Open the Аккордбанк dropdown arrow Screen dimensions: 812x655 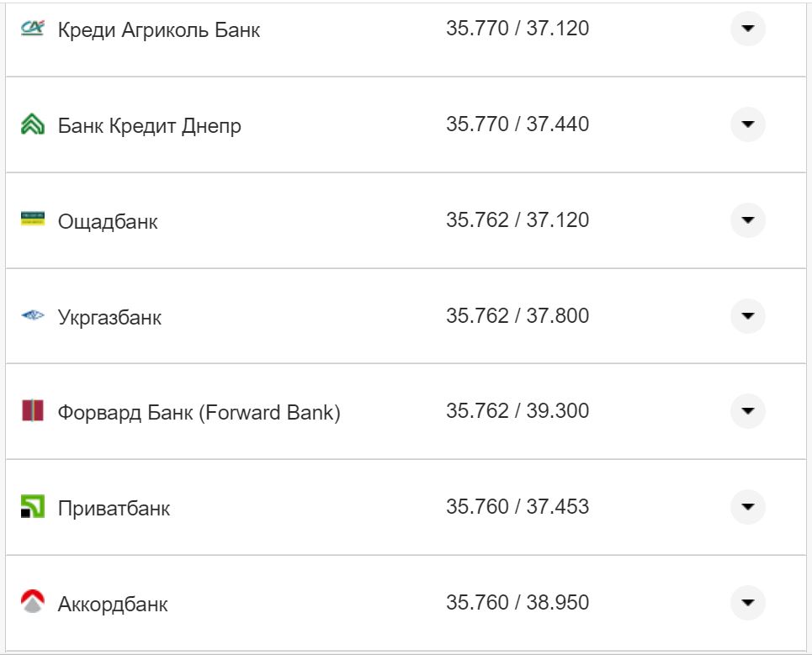tap(747, 603)
